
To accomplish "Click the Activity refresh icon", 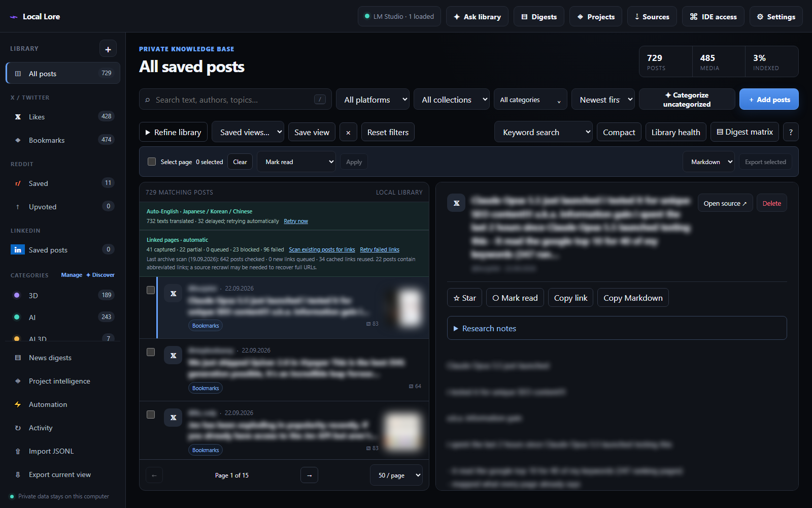I will coord(18,428).
